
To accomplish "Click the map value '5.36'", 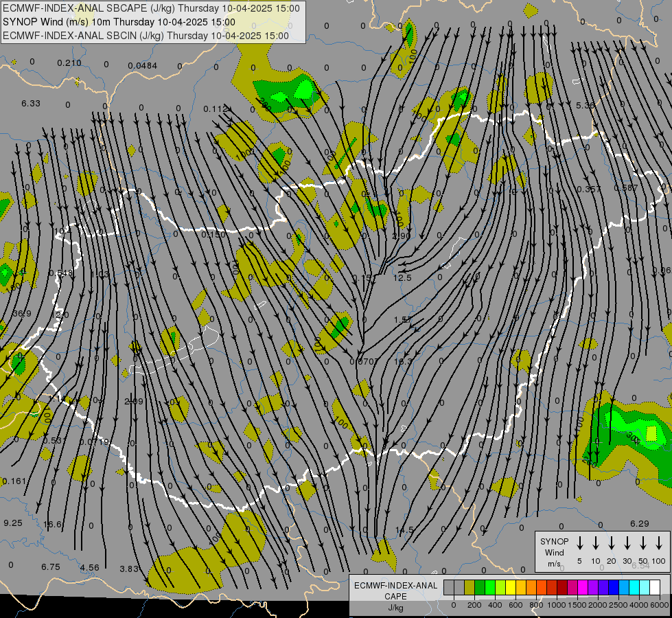I will [586, 105].
